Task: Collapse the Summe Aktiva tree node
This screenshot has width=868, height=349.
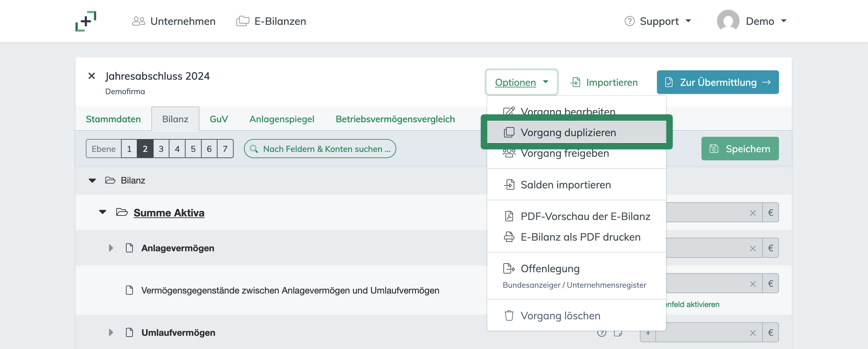Action: [x=103, y=213]
